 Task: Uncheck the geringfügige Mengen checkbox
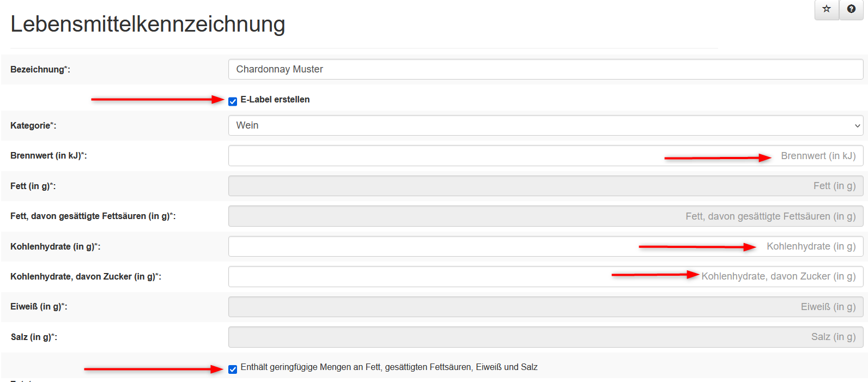(x=233, y=369)
